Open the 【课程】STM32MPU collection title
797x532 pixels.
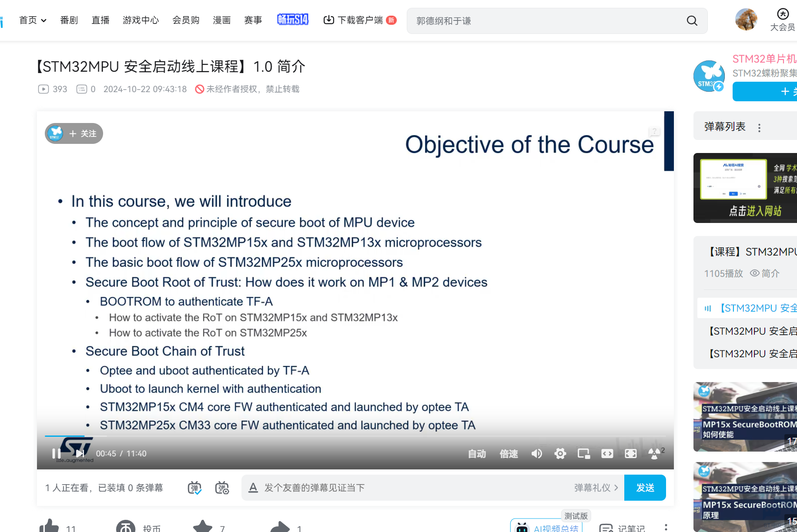[750, 252]
